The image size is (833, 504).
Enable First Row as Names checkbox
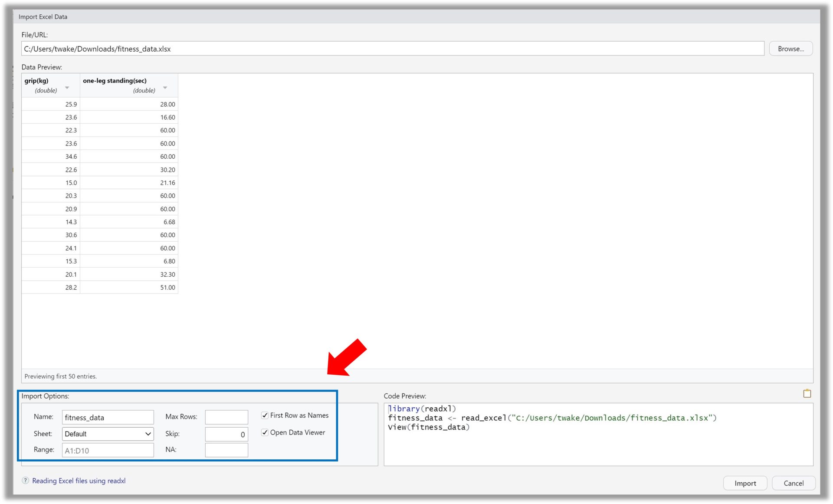point(265,415)
